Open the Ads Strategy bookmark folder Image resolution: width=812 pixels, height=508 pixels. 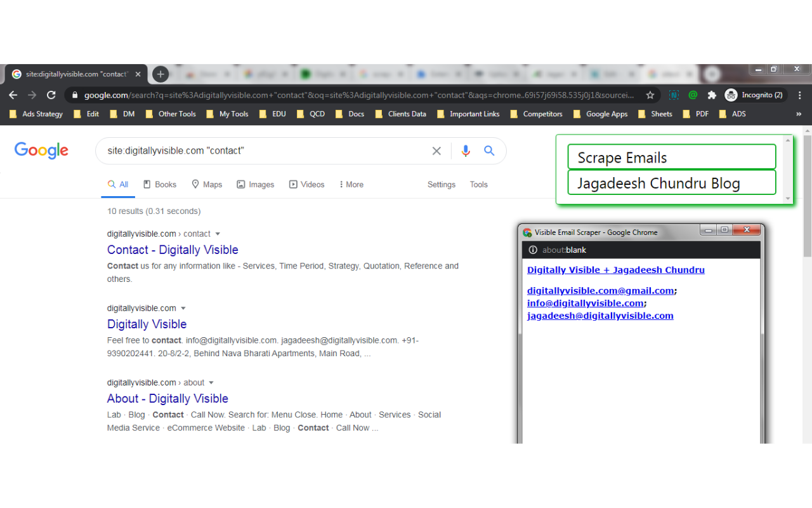pos(36,114)
